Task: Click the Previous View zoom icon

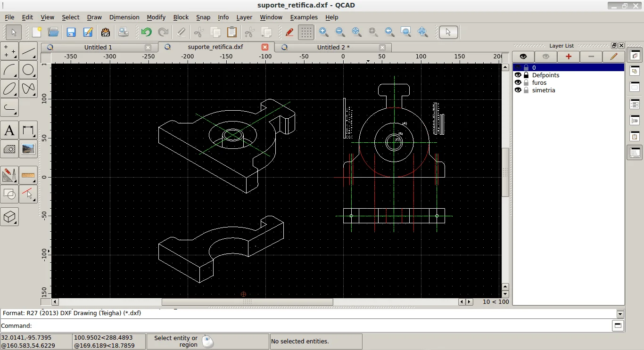Action: (x=389, y=32)
